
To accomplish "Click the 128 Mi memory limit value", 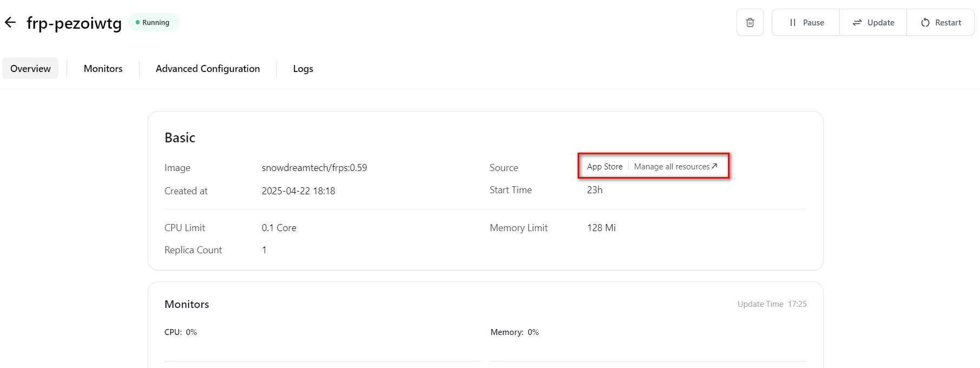I will (601, 228).
